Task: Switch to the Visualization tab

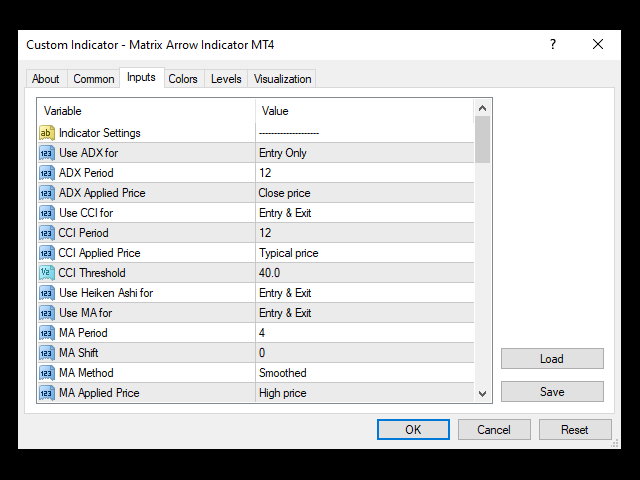Action: click(282, 79)
